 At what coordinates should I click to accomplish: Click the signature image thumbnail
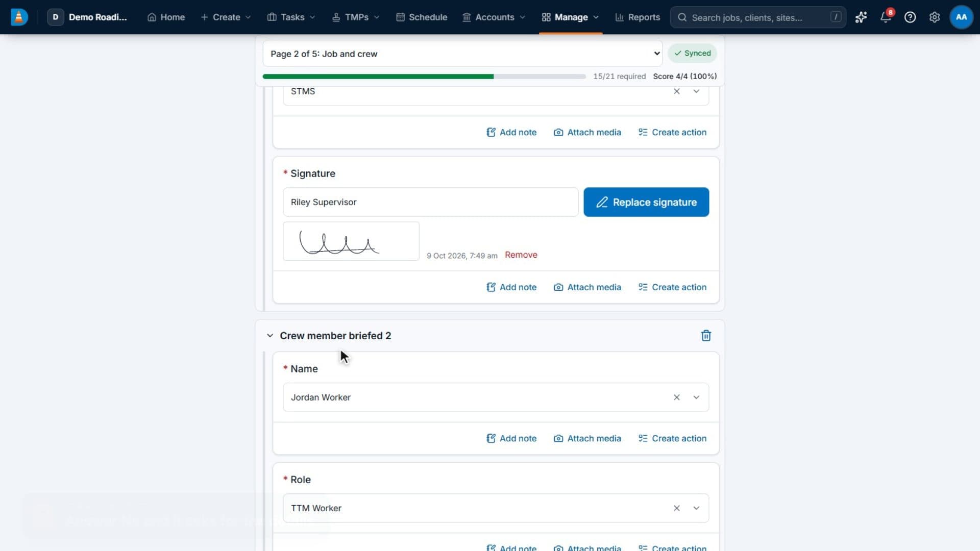point(351,241)
